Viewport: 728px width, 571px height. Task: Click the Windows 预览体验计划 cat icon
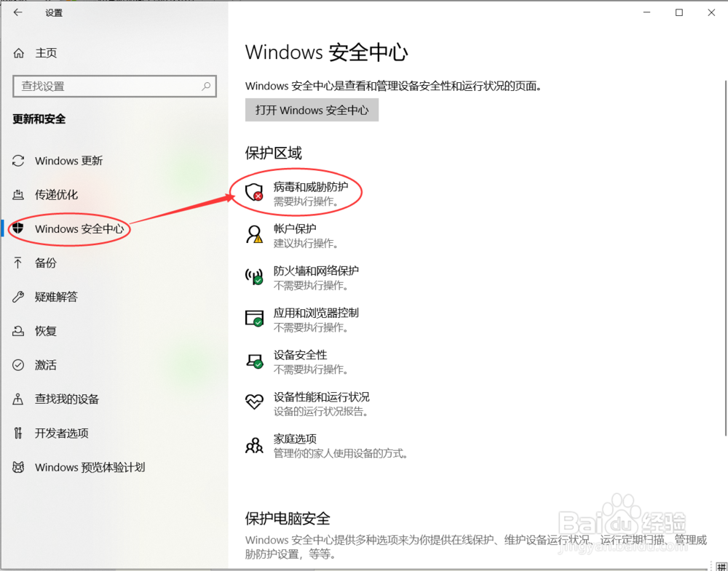(x=18, y=467)
